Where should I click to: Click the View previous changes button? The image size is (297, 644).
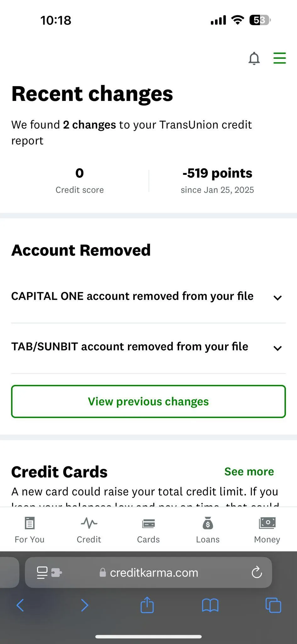click(x=148, y=402)
